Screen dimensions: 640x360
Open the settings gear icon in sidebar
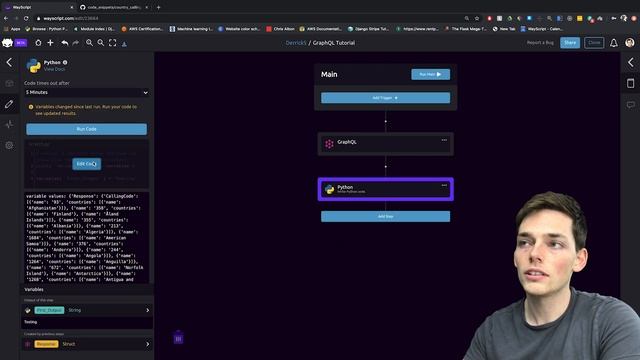pyautogui.click(x=9, y=145)
